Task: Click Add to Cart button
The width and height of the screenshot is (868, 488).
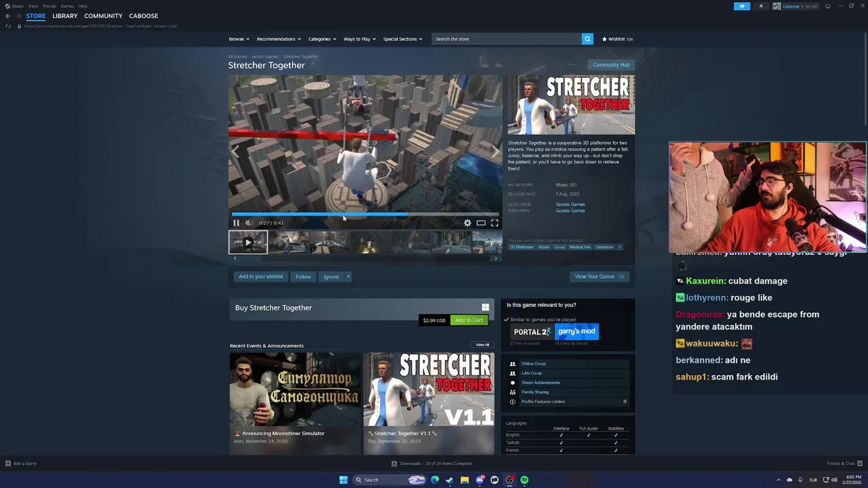Action: 469,320
